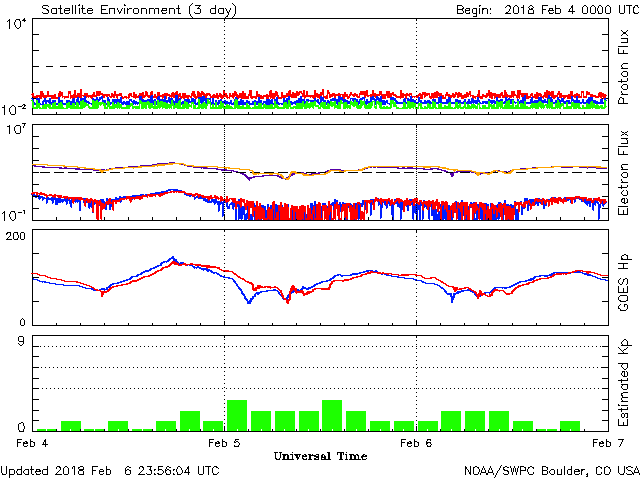Screen dimensions: 640x480
Task: Select the "Universal Time" axis title
Action: click(320, 456)
